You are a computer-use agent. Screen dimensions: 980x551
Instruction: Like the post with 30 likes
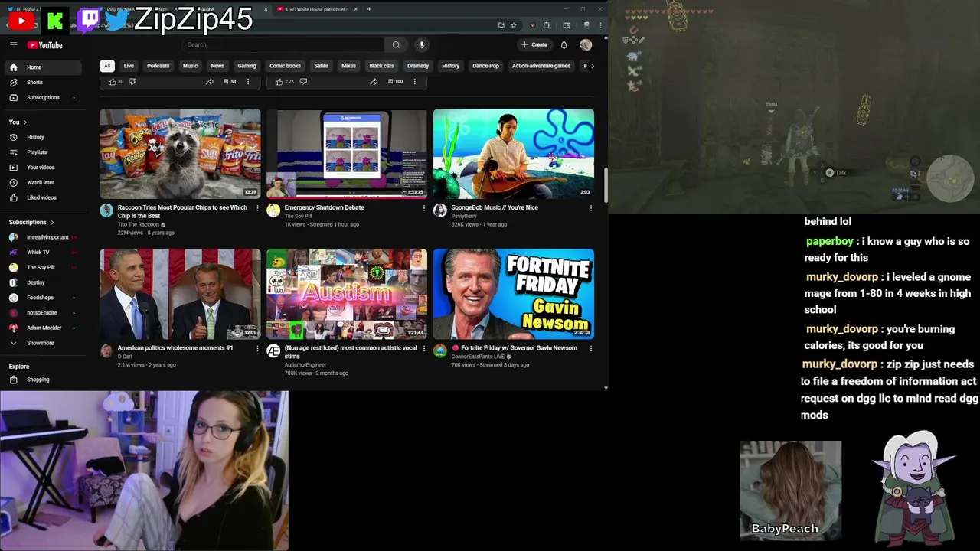click(113, 82)
